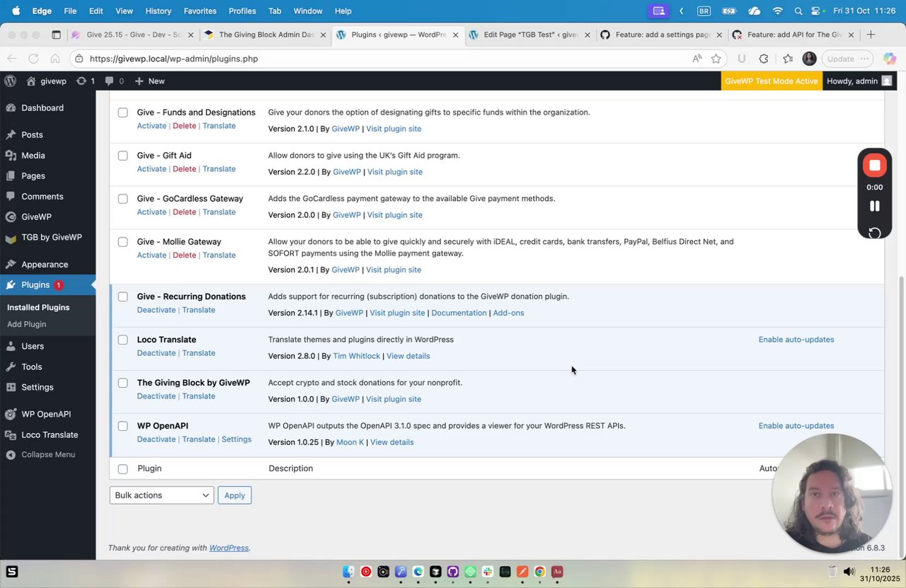906x588 pixels.
Task: Click the comments icon in the admin bar
Action: point(109,81)
